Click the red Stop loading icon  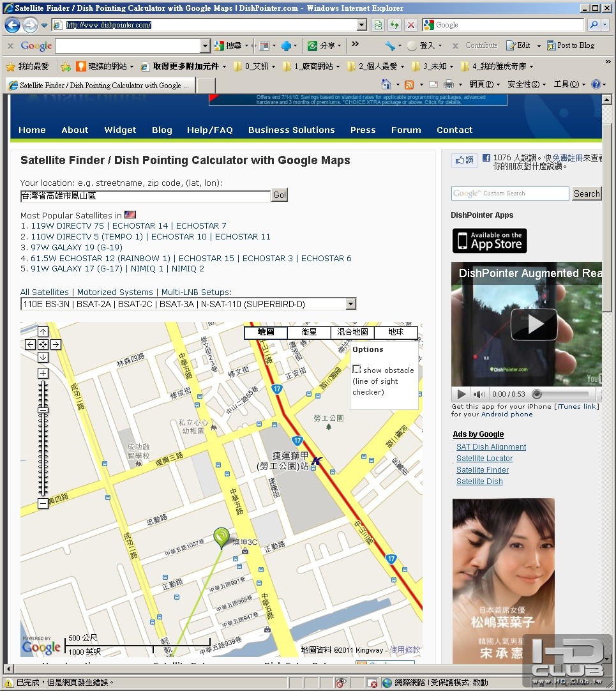tap(410, 25)
